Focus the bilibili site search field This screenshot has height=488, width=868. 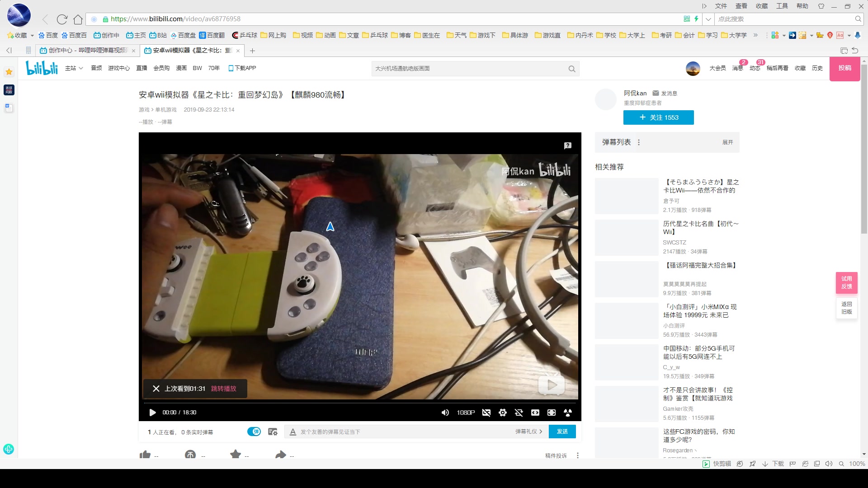tap(469, 69)
